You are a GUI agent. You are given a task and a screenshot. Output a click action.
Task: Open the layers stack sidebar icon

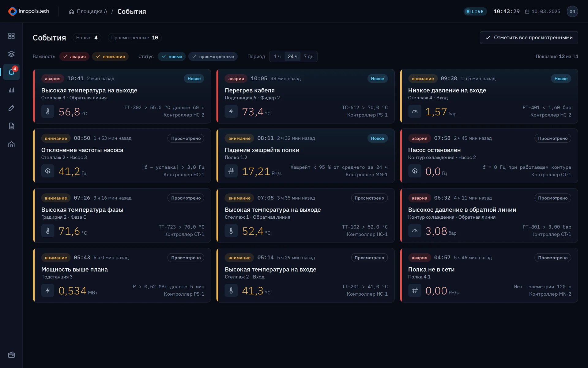pos(11,54)
